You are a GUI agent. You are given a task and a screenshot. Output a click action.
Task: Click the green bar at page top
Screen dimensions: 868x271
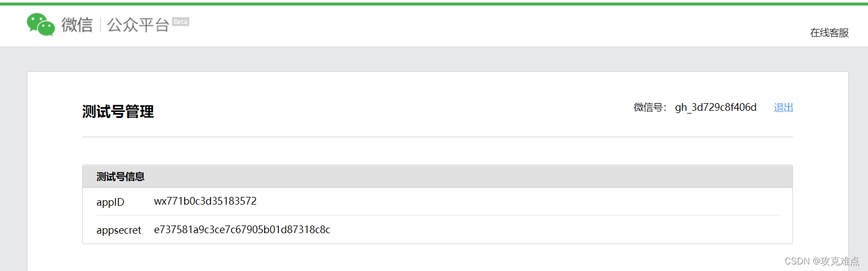tap(434, 4)
